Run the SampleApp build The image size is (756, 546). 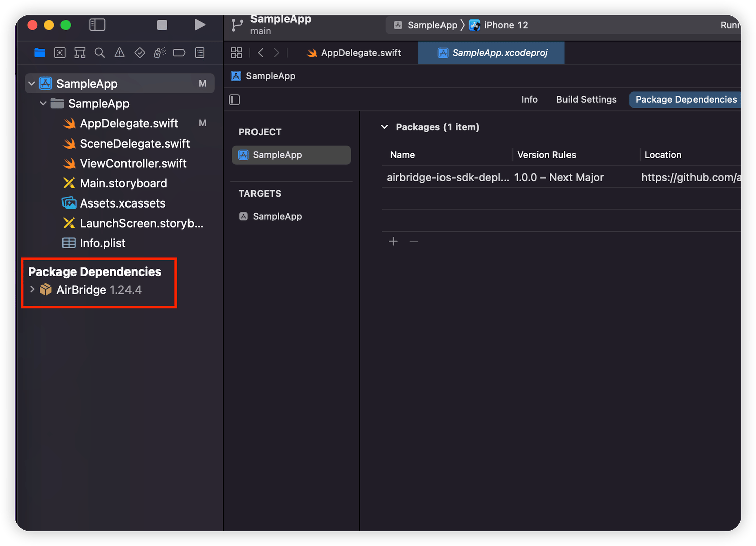200,25
